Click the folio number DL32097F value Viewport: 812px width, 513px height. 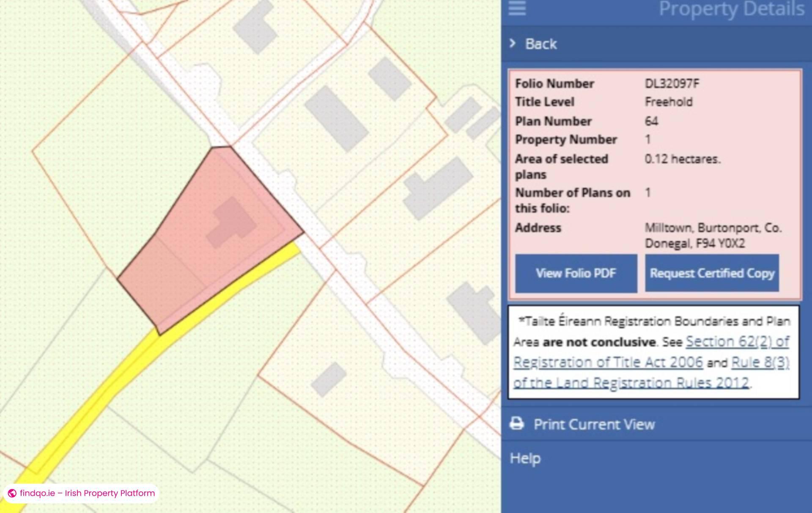pos(672,83)
